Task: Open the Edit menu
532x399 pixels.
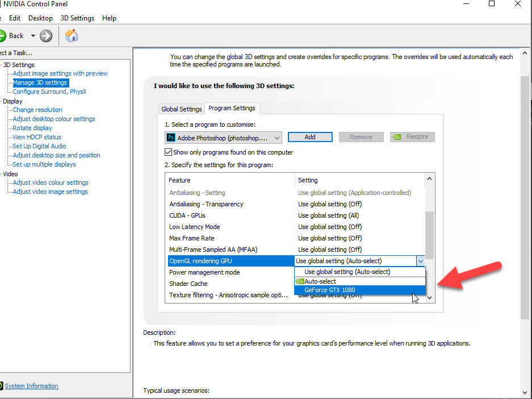Action: click(15, 18)
